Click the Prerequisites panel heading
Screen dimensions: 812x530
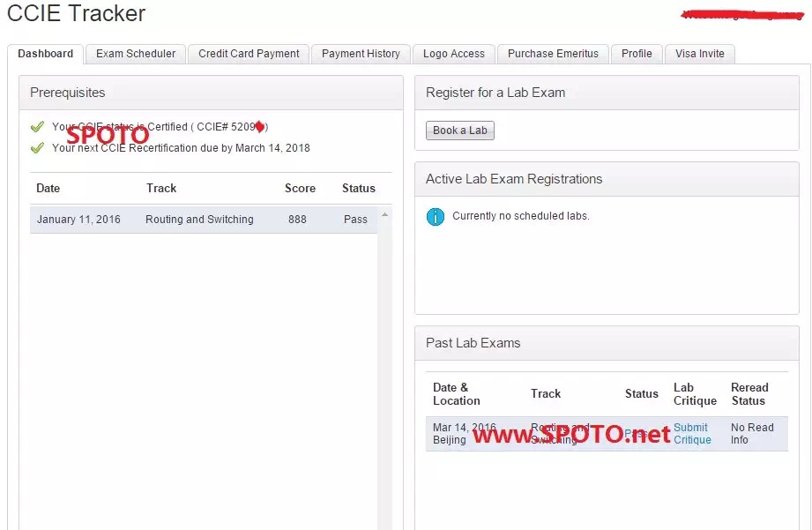[x=67, y=93]
